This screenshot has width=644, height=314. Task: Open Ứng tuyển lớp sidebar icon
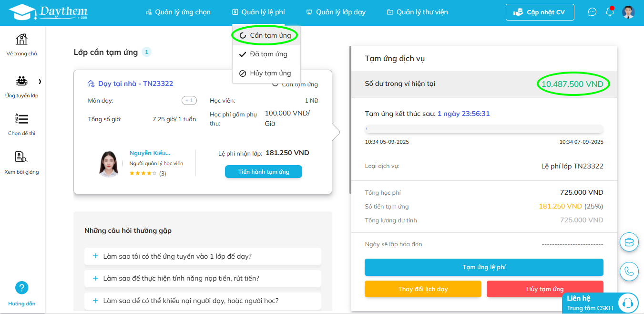pyautogui.click(x=21, y=81)
